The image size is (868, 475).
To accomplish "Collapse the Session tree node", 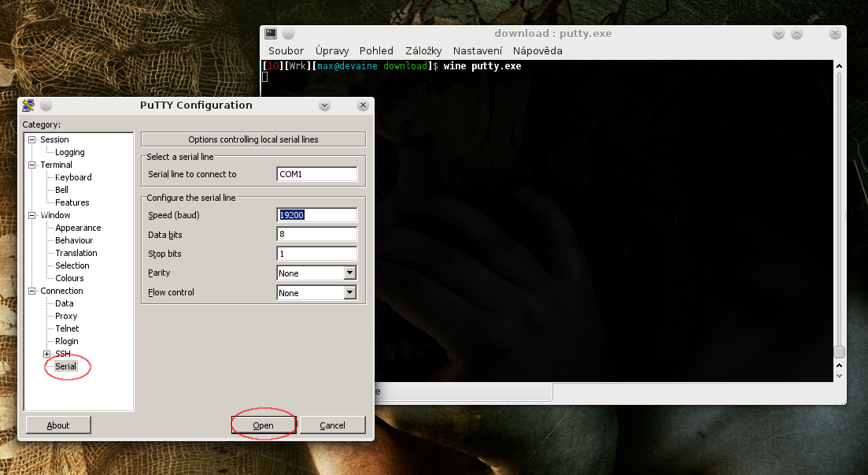I will tap(32, 139).
